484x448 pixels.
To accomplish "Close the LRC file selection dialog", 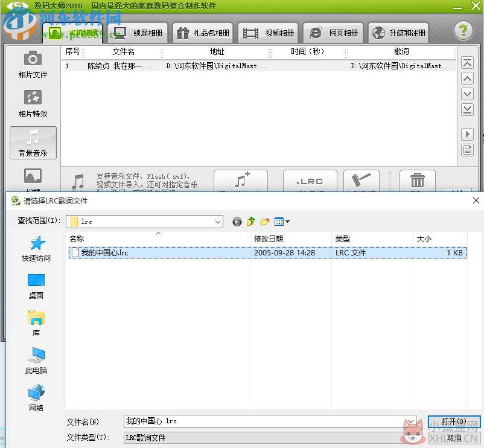I will pos(476,200).
